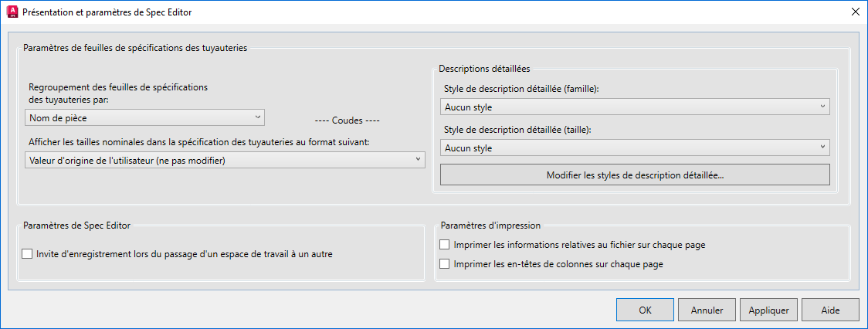The width and height of the screenshot is (868, 329).
Task: Click the '---- Coudes ----' label
Action: point(348,120)
